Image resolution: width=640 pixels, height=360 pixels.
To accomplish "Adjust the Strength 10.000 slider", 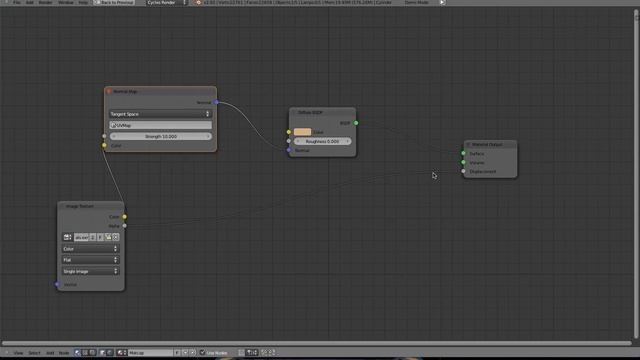I will pos(160,136).
